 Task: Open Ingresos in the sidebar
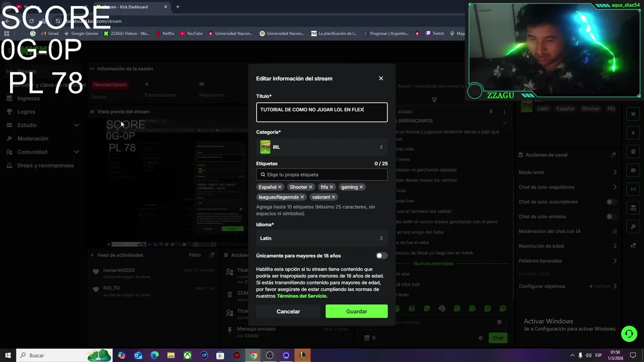point(28,98)
